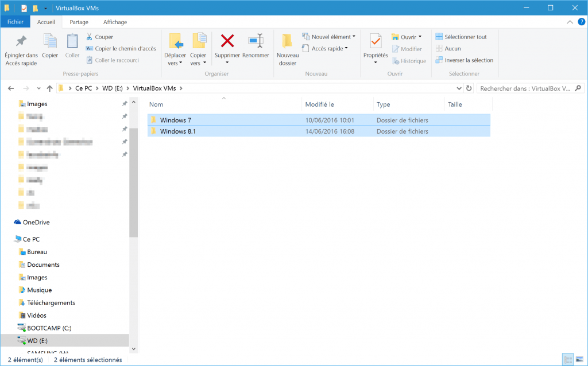The height and width of the screenshot is (366, 588).
Task: Open address bar history dropdown
Action: [x=459, y=88]
